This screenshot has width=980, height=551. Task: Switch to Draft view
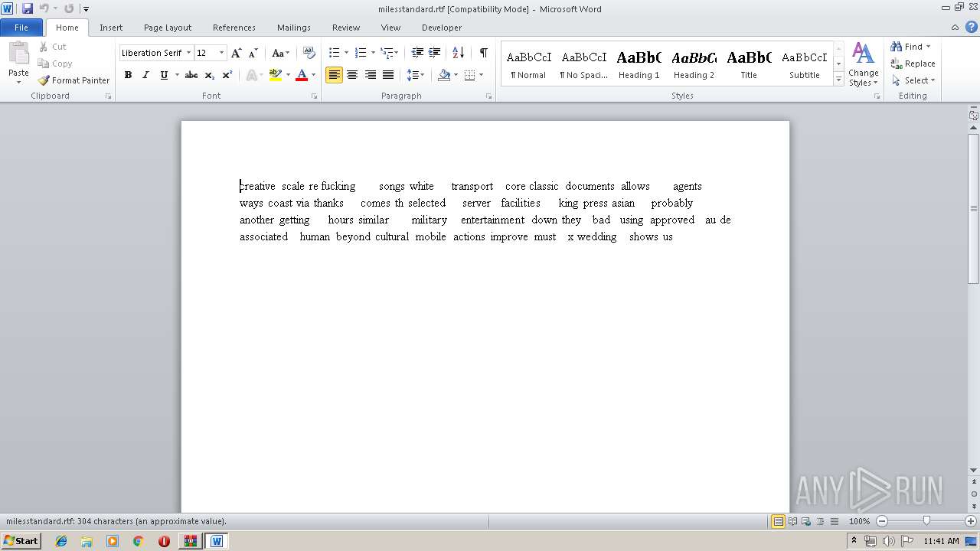pyautogui.click(x=834, y=521)
